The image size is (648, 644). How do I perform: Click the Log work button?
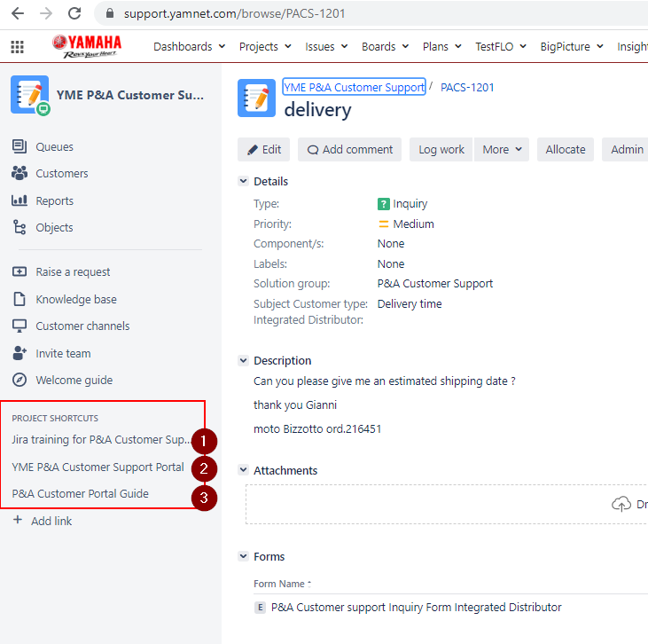441,149
